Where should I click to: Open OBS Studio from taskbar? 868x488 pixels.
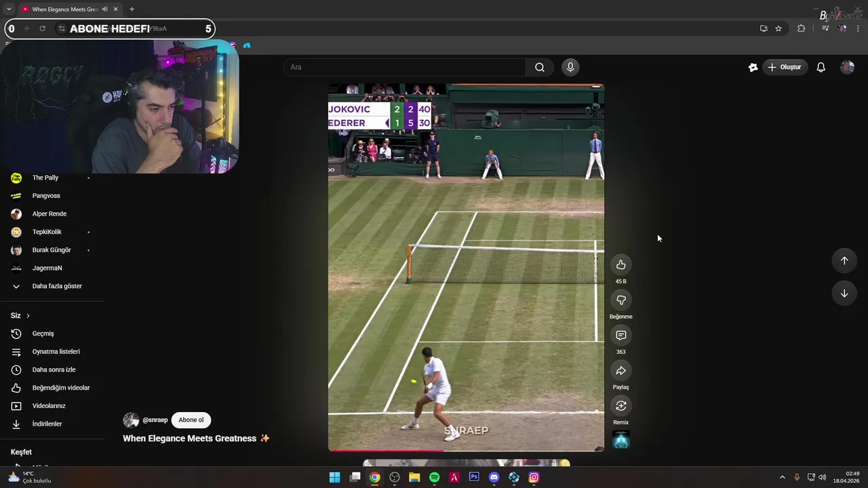394,477
